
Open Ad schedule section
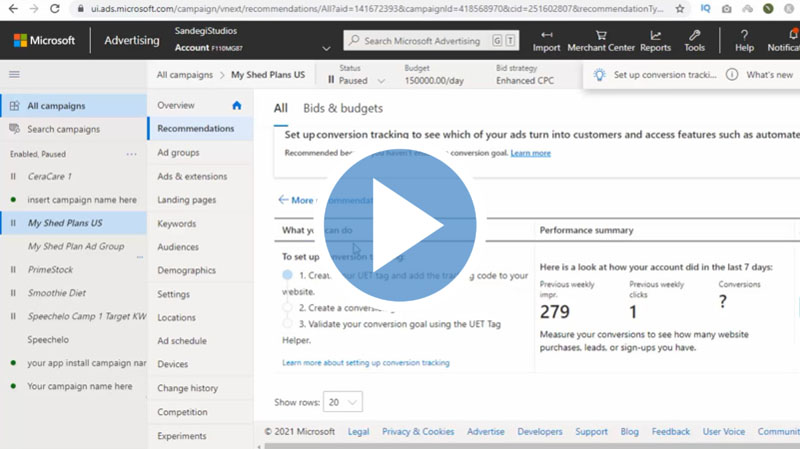click(x=182, y=341)
